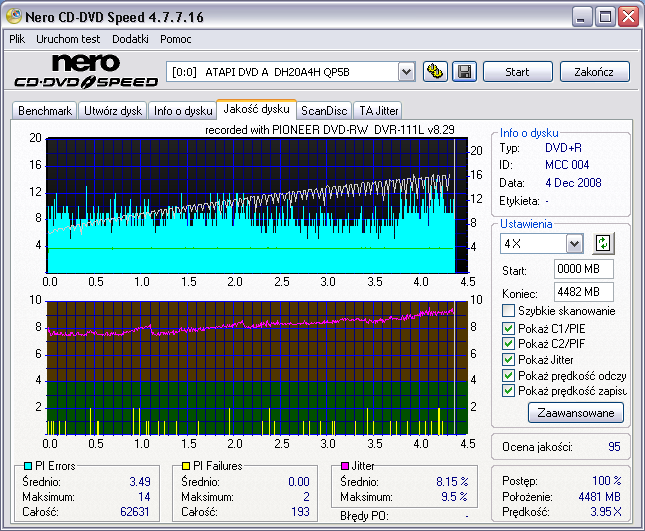Click the Nero disc icon in the title bar
Viewport: 645px width, 531px height.
(x=14, y=16)
